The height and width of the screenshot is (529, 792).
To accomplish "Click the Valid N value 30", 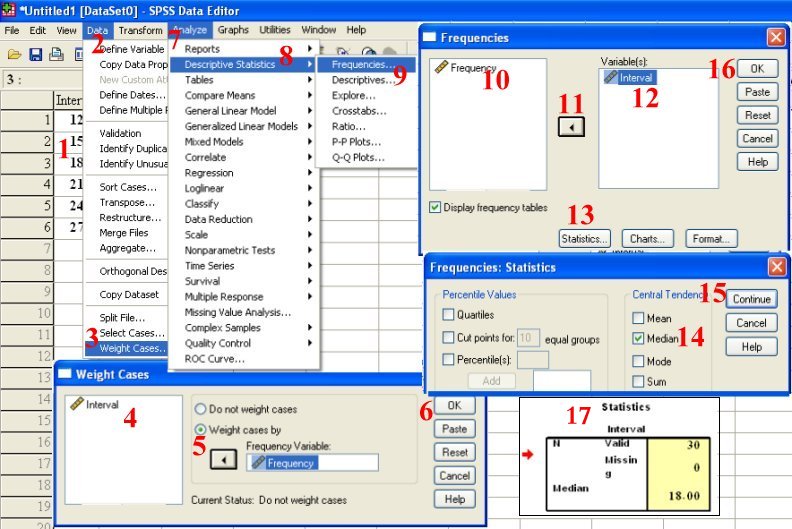I will pyautogui.click(x=693, y=445).
